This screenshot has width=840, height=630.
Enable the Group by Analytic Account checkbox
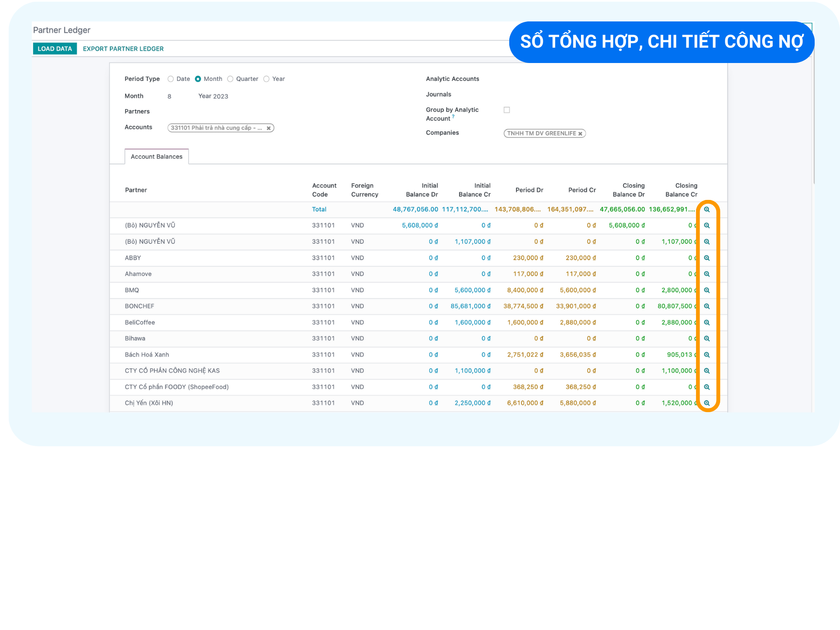tap(507, 110)
